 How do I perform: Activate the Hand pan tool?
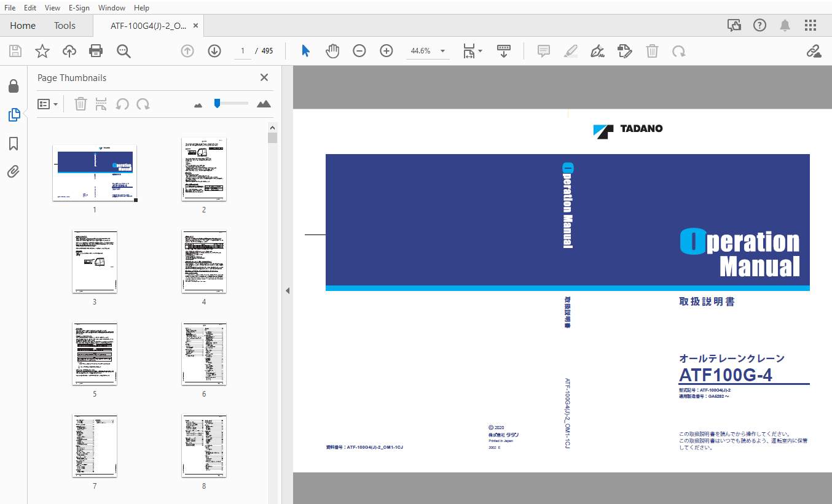(x=332, y=51)
